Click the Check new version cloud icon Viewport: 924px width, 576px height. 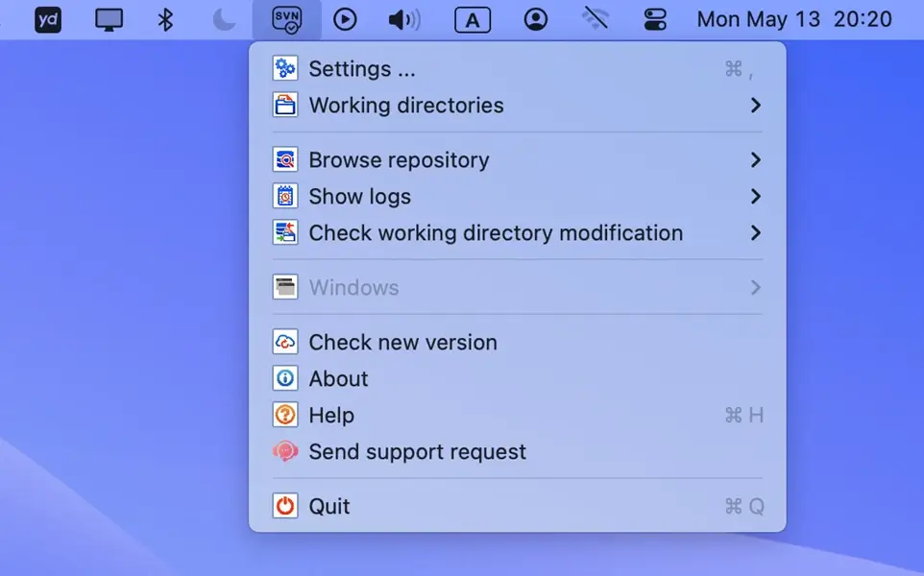(x=285, y=342)
